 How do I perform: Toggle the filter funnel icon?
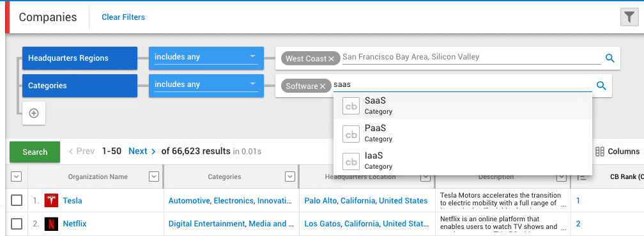tap(629, 17)
